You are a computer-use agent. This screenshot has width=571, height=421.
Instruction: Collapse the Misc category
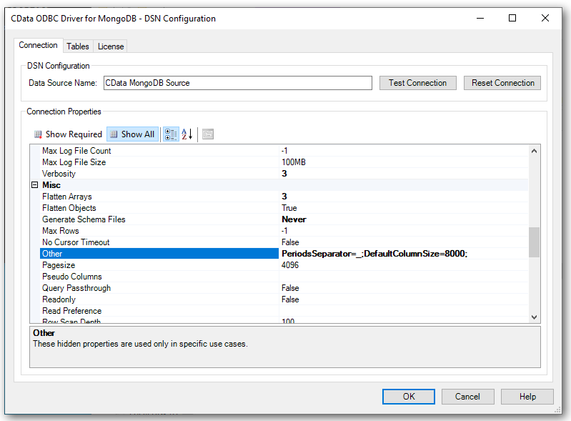pyautogui.click(x=35, y=185)
